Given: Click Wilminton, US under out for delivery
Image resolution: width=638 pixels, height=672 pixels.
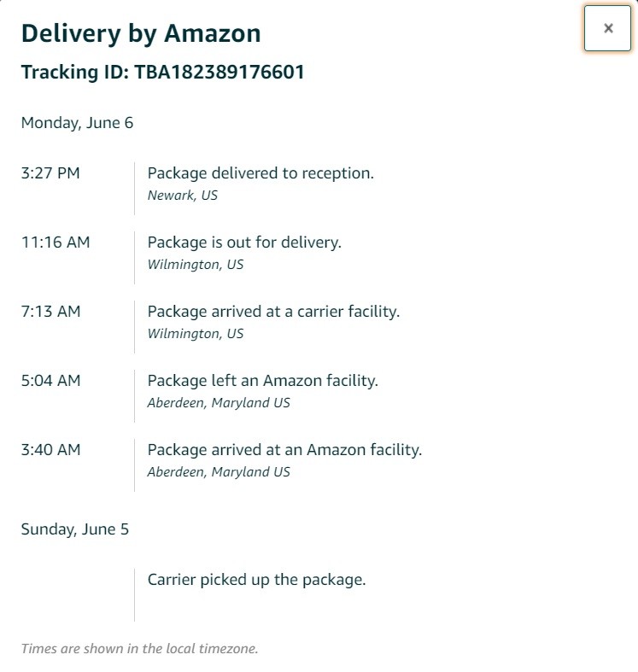Looking at the screenshot, I should pos(196,265).
